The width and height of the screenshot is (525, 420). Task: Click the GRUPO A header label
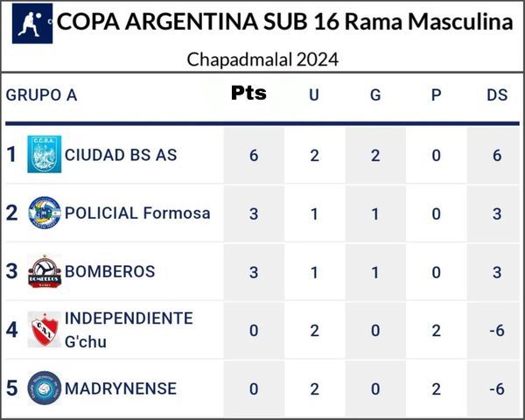click(x=42, y=94)
